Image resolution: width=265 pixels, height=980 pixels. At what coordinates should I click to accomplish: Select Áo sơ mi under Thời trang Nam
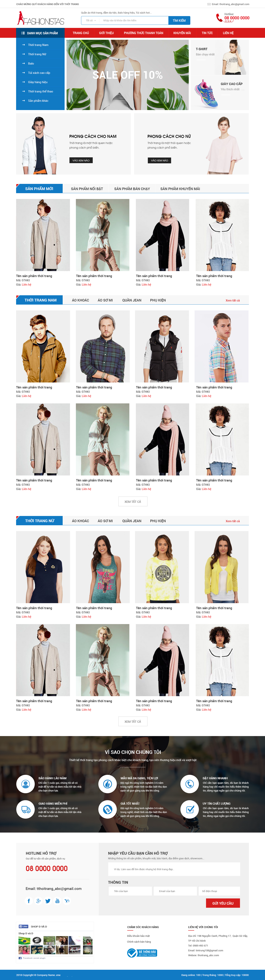click(105, 300)
